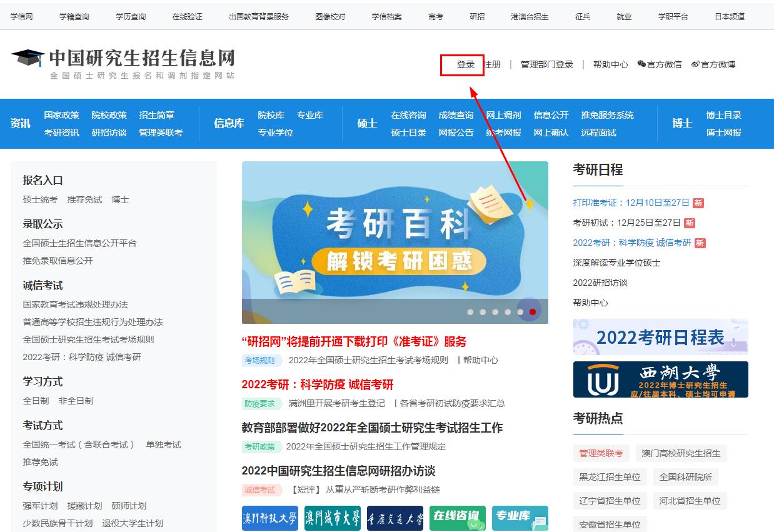Screen dimensions: 774x532
Task: Click 澳门高校研究生招生 hot tag
Action: 681,453
